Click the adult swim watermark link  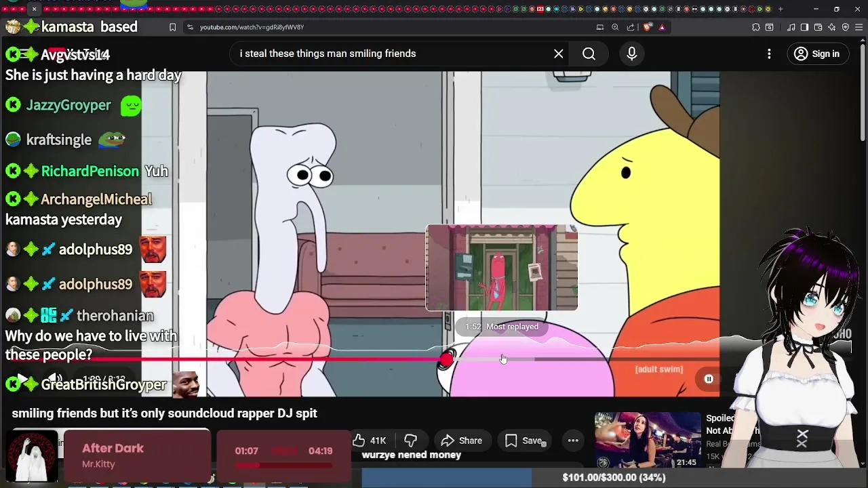[x=658, y=369]
